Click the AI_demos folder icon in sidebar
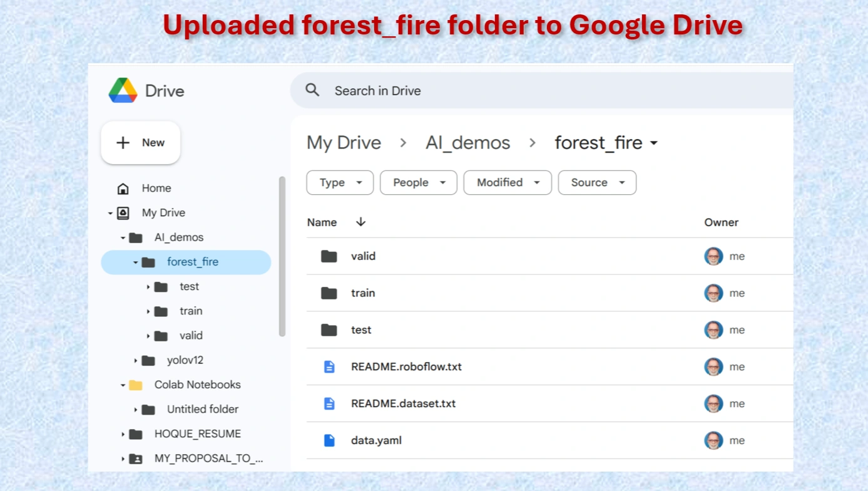 coord(136,237)
